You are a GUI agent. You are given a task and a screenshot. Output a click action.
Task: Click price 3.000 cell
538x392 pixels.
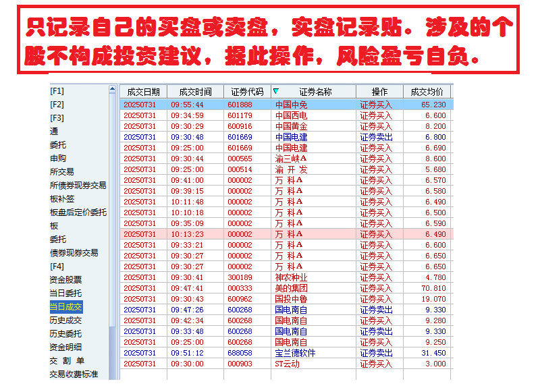point(436,364)
